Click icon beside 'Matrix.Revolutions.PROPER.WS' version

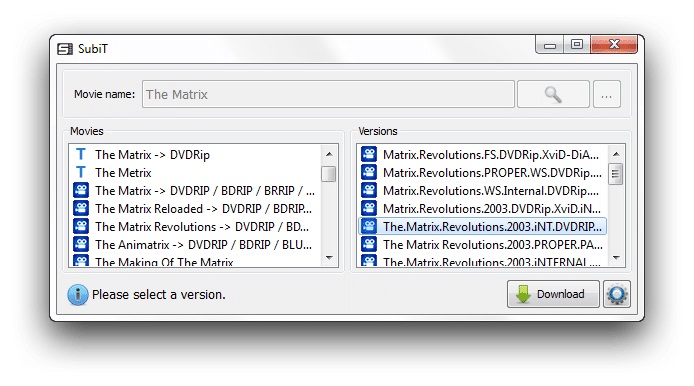click(369, 172)
